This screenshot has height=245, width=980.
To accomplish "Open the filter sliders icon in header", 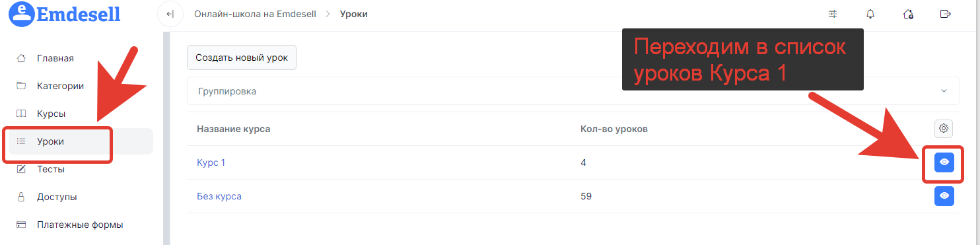I will coord(832,14).
